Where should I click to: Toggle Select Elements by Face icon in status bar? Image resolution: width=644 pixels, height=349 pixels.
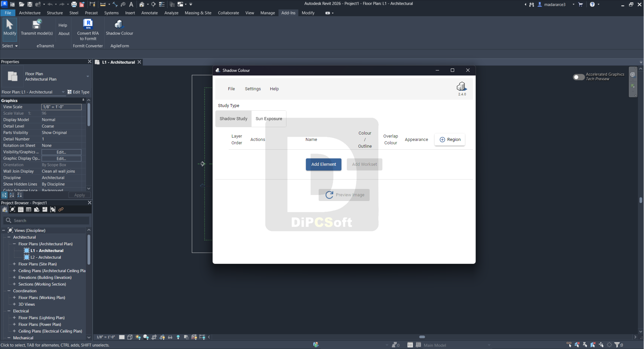click(x=593, y=345)
